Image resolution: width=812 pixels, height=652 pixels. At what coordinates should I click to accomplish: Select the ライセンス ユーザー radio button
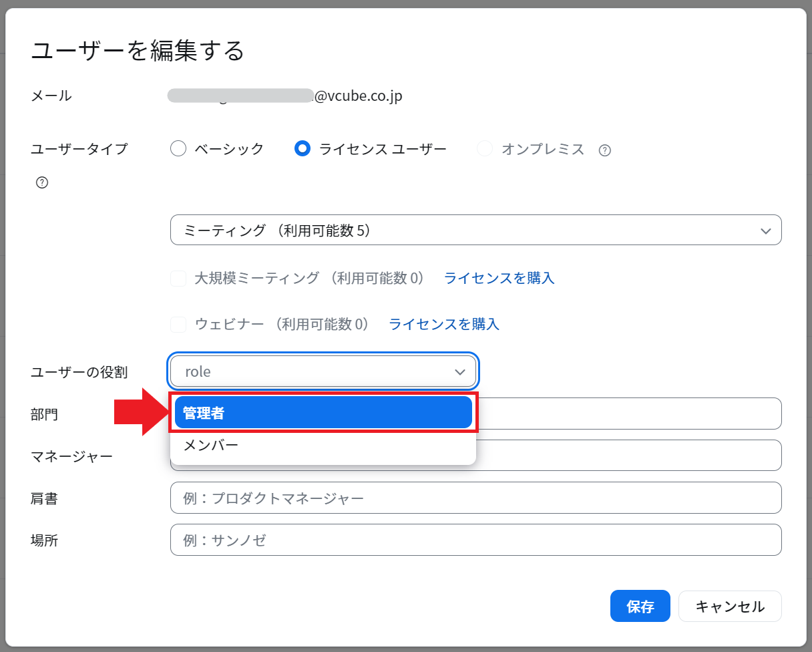[x=302, y=149]
